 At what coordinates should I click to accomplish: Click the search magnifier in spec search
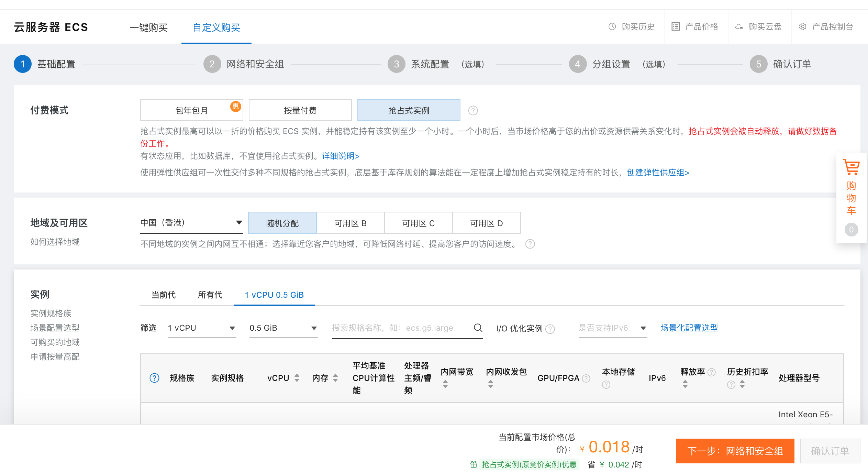(478, 328)
